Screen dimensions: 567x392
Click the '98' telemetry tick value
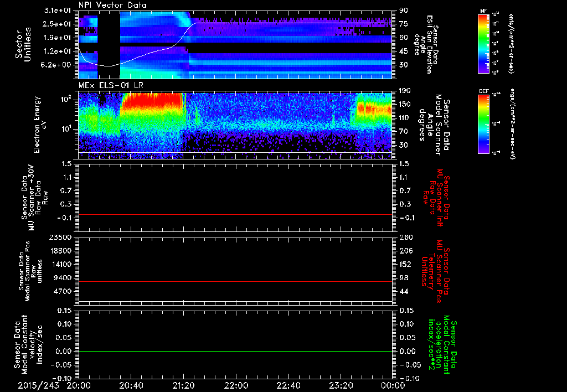click(x=404, y=278)
